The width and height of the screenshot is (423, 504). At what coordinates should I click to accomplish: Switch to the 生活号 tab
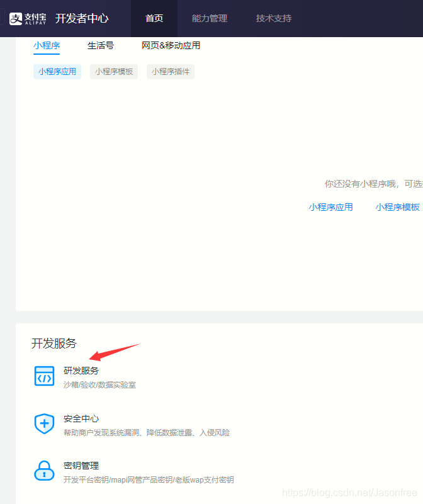(x=101, y=46)
